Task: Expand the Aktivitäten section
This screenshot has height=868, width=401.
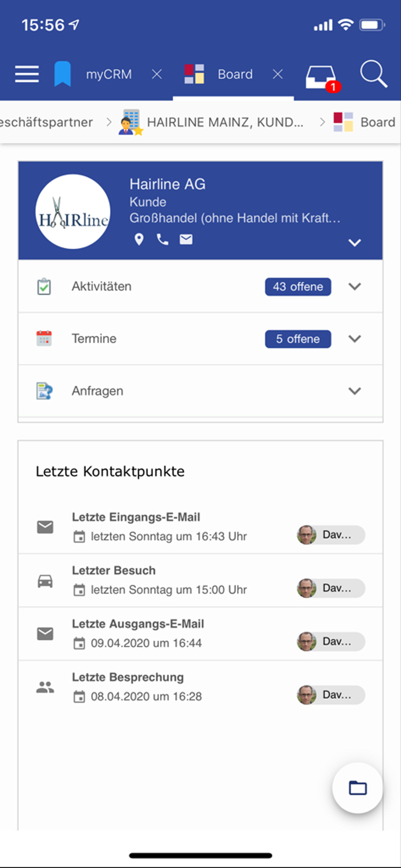Action: pos(355,286)
